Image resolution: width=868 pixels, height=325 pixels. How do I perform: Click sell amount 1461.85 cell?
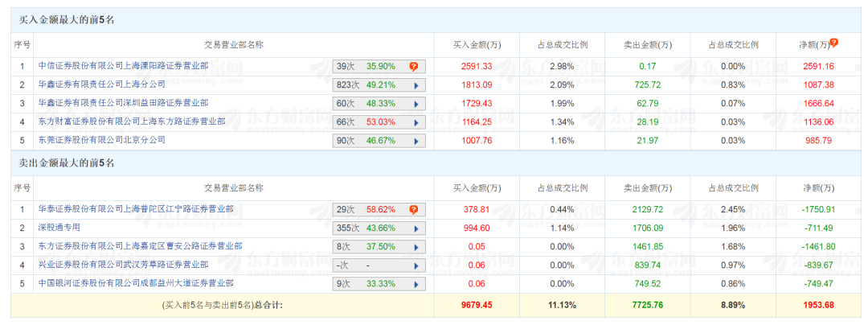click(646, 246)
